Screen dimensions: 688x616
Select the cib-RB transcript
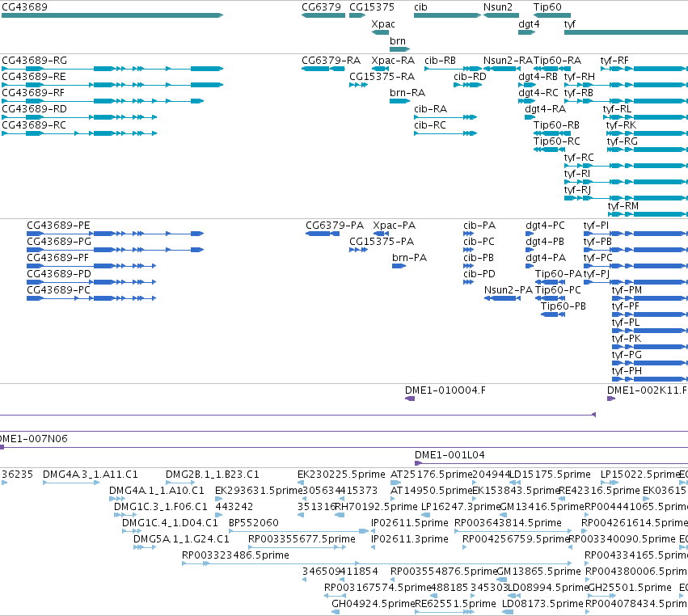[x=454, y=69]
